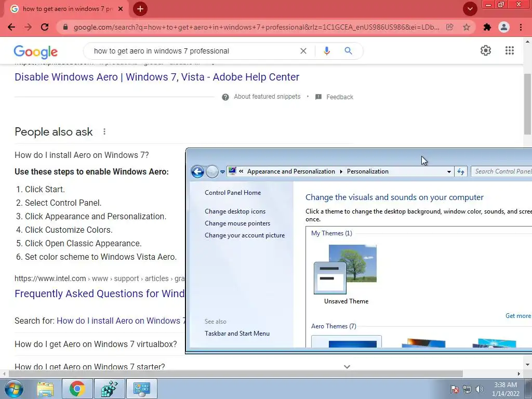Close the 'how to get aero' tab
532x399 pixels.
(x=121, y=9)
